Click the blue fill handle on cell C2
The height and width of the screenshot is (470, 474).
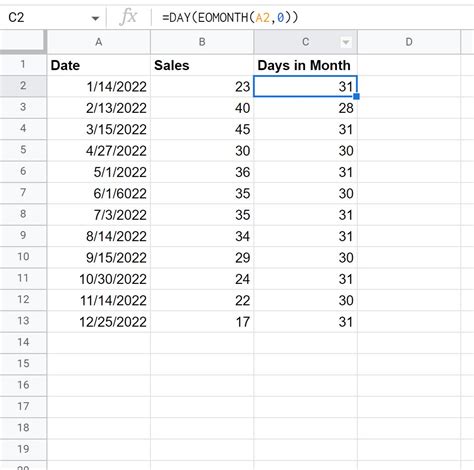point(356,97)
